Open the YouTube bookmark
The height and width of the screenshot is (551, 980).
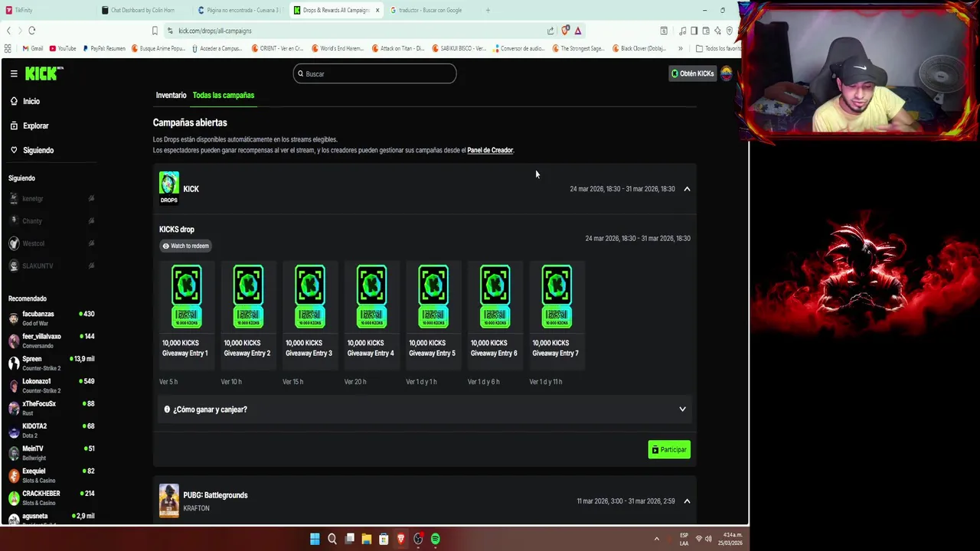[63, 48]
